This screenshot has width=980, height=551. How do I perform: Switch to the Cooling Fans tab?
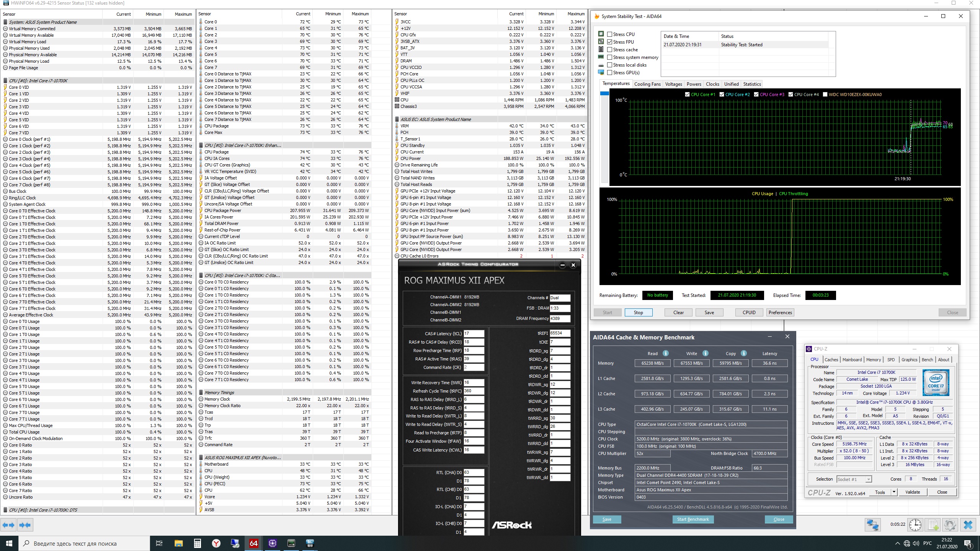pos(647,84)
